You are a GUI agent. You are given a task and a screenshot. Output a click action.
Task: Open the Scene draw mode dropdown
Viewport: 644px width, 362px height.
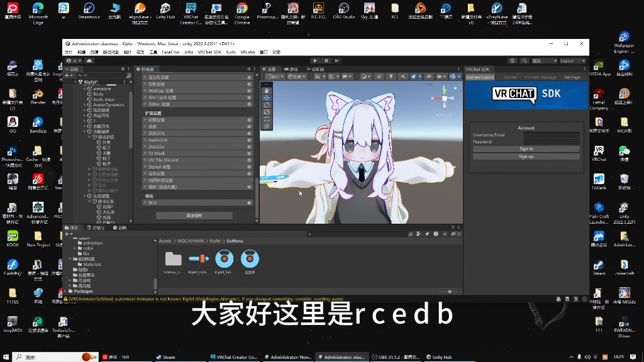click(x=365, y=76)
